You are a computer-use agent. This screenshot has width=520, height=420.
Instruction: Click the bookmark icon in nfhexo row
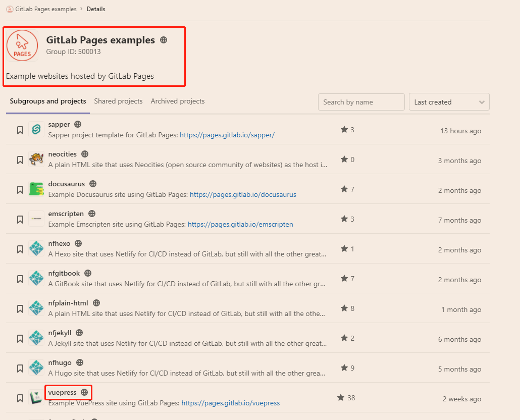click(x=20, y=249)
